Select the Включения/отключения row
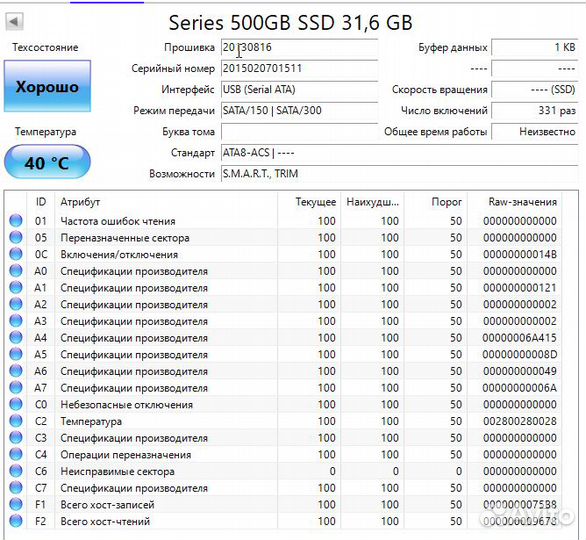Viewport: 586px width, 540px height. pos(283,254)
